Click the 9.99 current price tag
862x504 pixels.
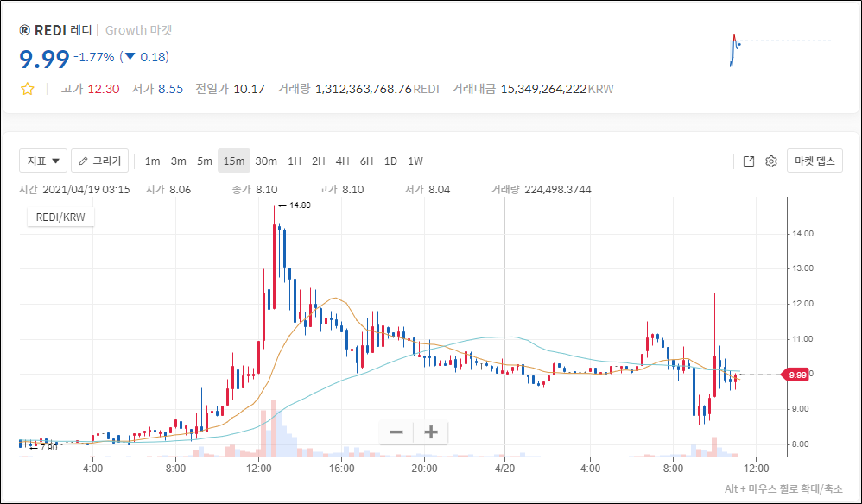tap(797, 375)
